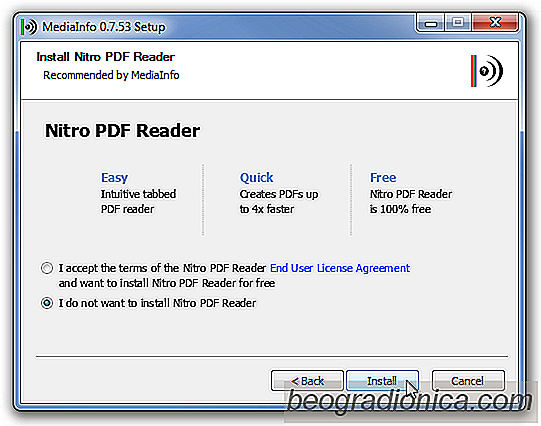Click the blue "Free" feature heading
The image size is (541, 426).
click(x=383, y=178)
